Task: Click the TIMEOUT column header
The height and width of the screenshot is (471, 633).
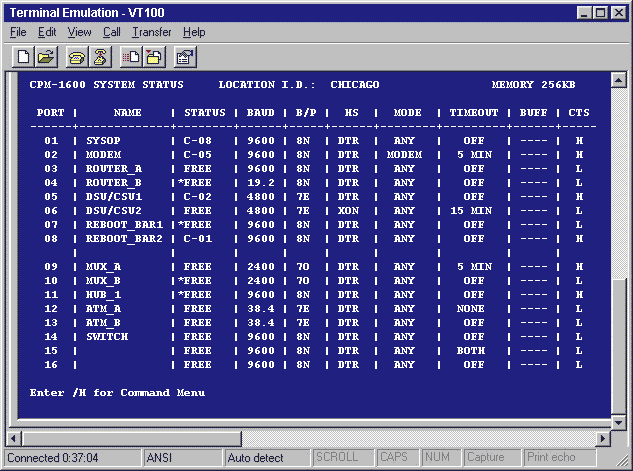Action: coord(474,113)
